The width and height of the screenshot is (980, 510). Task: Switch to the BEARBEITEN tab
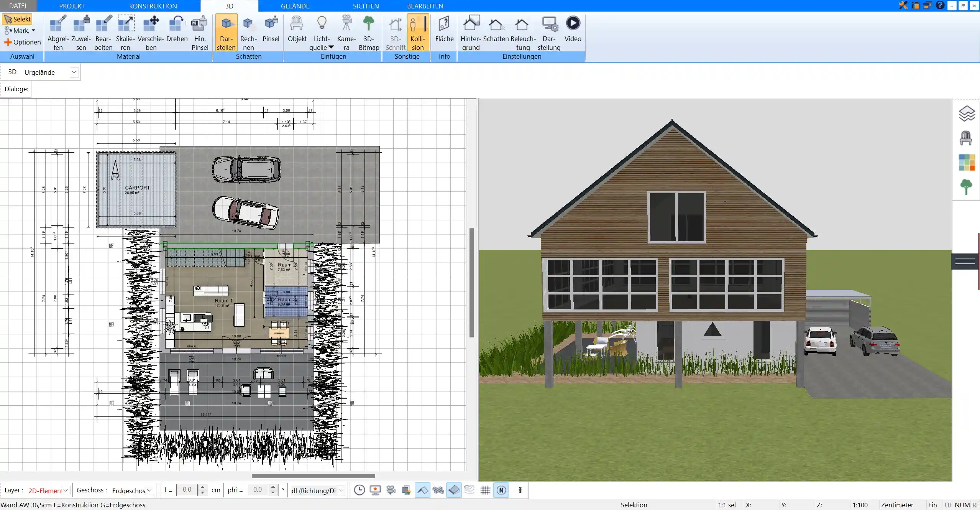(425, 6)
